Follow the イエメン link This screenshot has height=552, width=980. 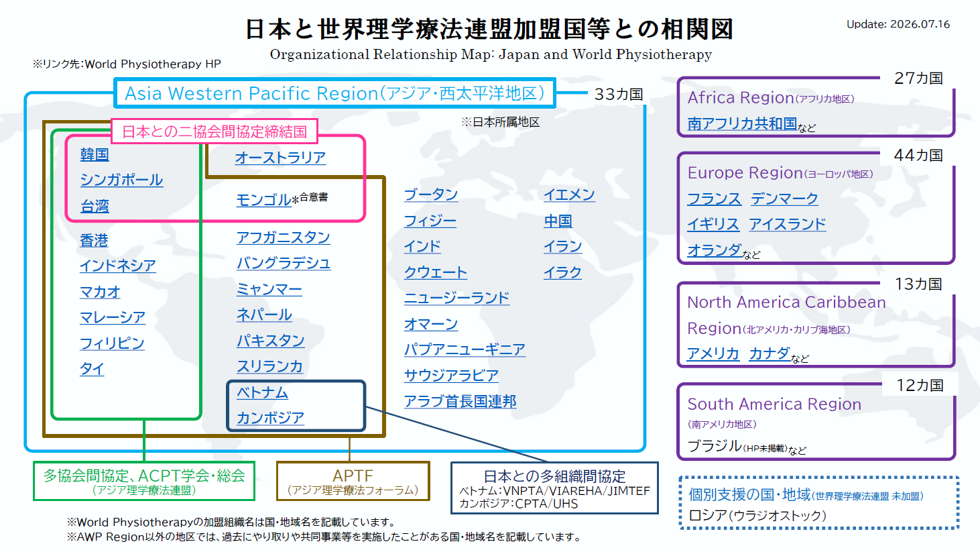(x=569, y=195)
